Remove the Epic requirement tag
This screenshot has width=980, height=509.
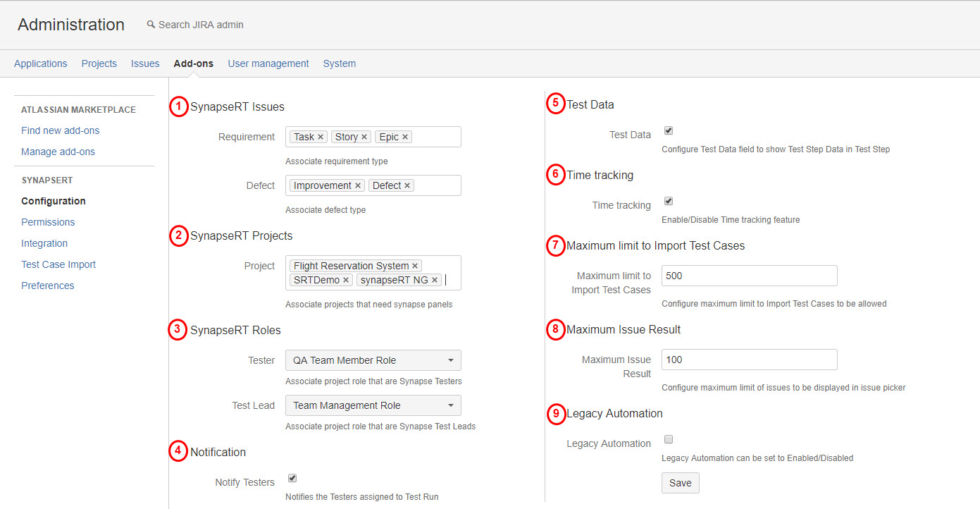pos(405,137)
